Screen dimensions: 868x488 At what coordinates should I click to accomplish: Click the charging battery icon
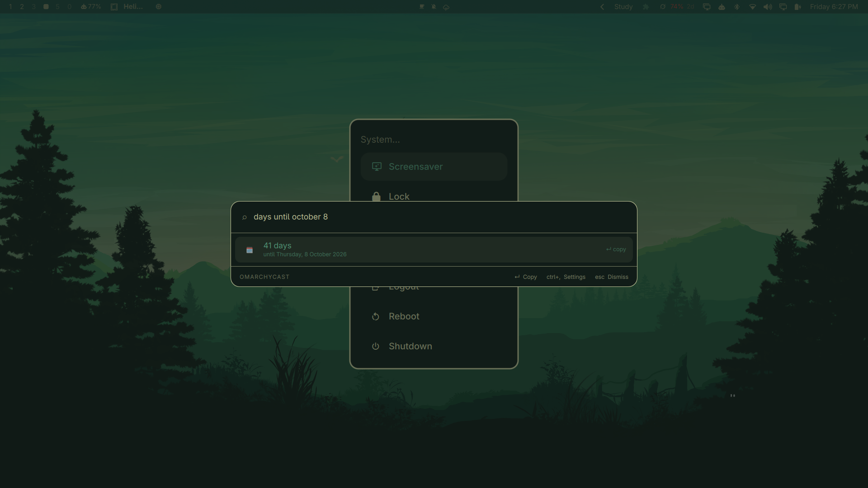pyautogui.click(x=798, y=7)
